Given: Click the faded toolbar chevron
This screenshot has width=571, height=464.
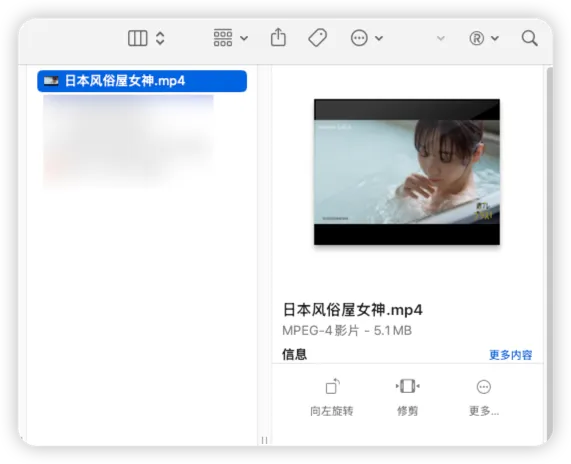Looking at the screenshot, I should pyautogui.click(x=441, y=38).
